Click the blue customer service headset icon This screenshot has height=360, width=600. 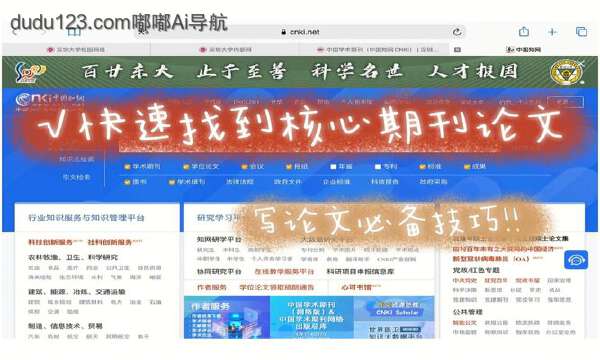[x=576, y=260]
